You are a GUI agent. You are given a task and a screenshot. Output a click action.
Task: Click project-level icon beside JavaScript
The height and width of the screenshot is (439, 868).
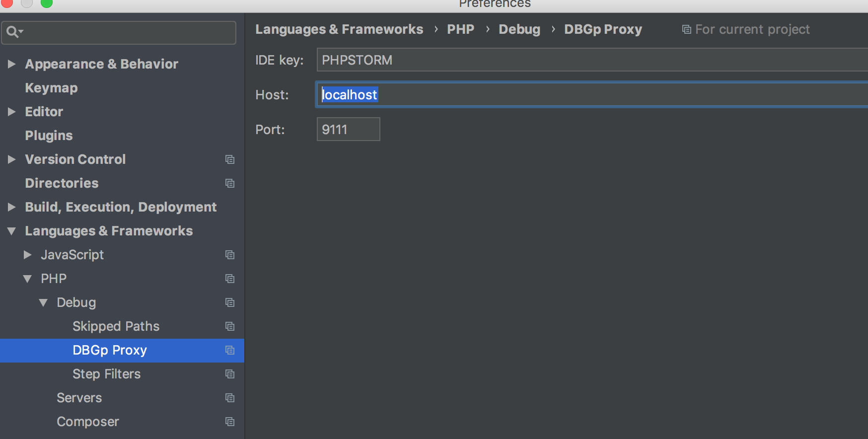pos(230,255)
